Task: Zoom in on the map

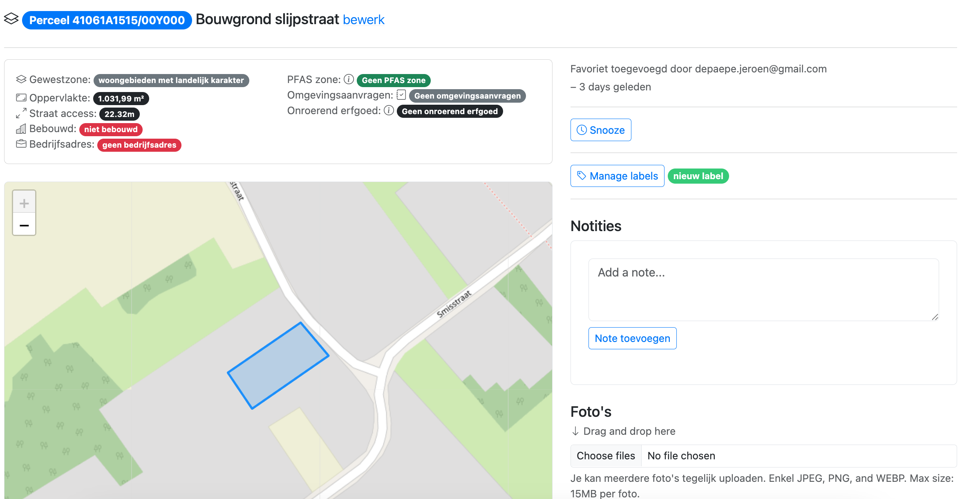Action: pyautogui.click(x=24, y=203)
